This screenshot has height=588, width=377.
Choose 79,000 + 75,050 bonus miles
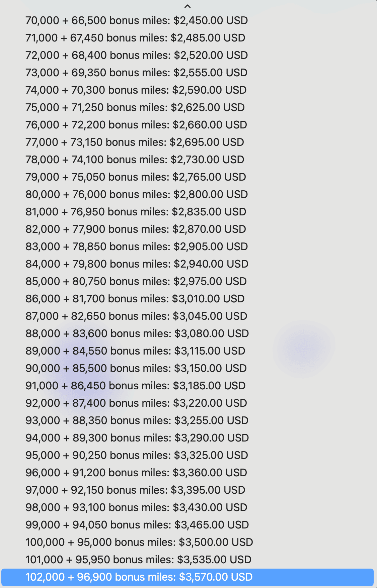(x=187, y=177)
